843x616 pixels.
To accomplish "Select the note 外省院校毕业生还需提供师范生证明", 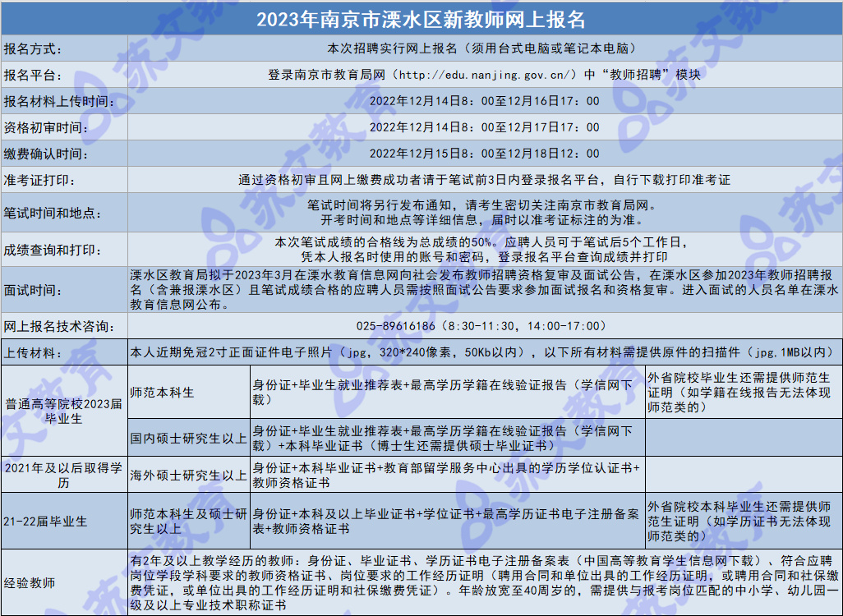I will 744,392.
